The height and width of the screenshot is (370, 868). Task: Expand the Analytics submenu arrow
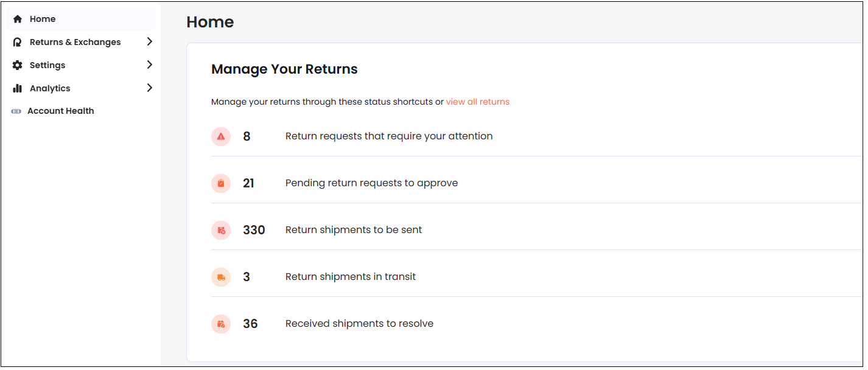pos(150,88)
